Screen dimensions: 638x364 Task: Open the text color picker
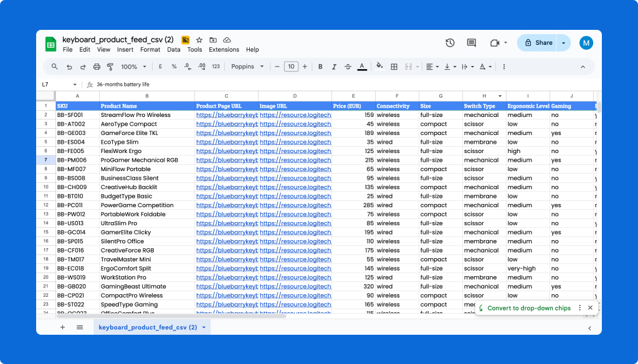pos(362,67)
